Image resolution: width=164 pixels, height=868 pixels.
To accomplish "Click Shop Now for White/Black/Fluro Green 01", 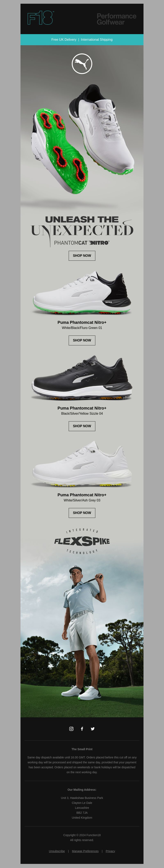I will point(82,340).
